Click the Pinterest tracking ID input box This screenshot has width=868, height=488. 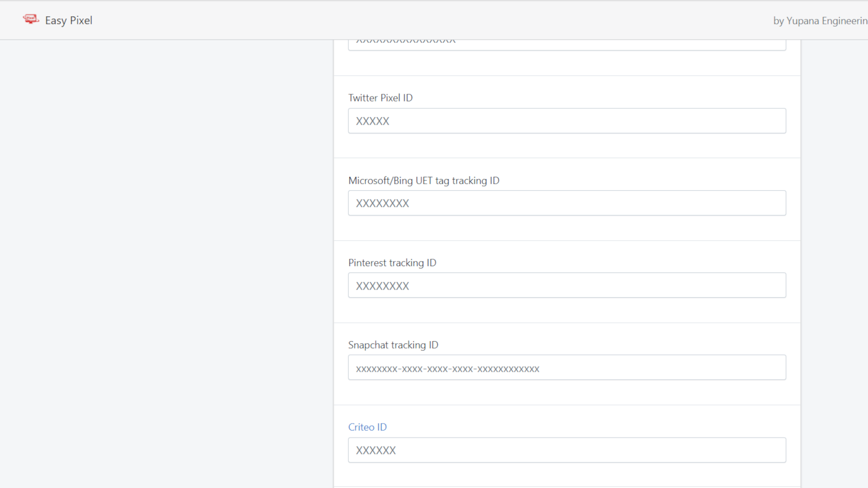(x=566, y=285)
